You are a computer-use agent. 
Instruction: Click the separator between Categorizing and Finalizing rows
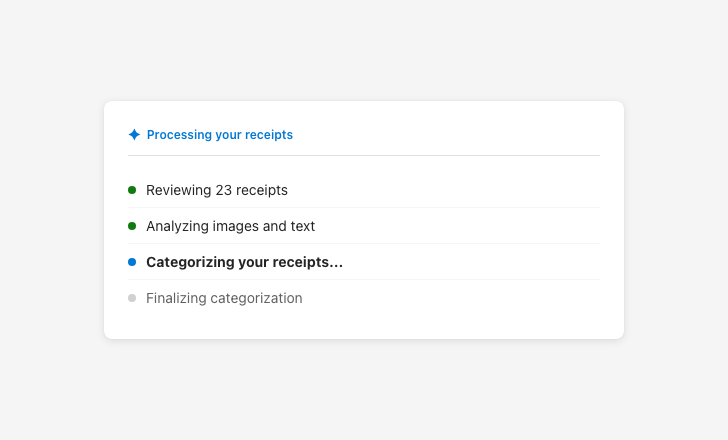pyautogui.click(x=364, y=280)
